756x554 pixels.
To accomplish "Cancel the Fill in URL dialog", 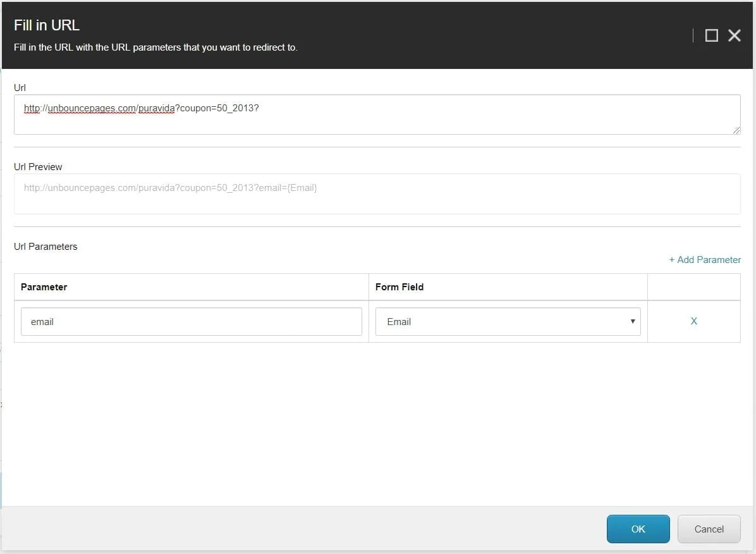I will coord(709,529).
